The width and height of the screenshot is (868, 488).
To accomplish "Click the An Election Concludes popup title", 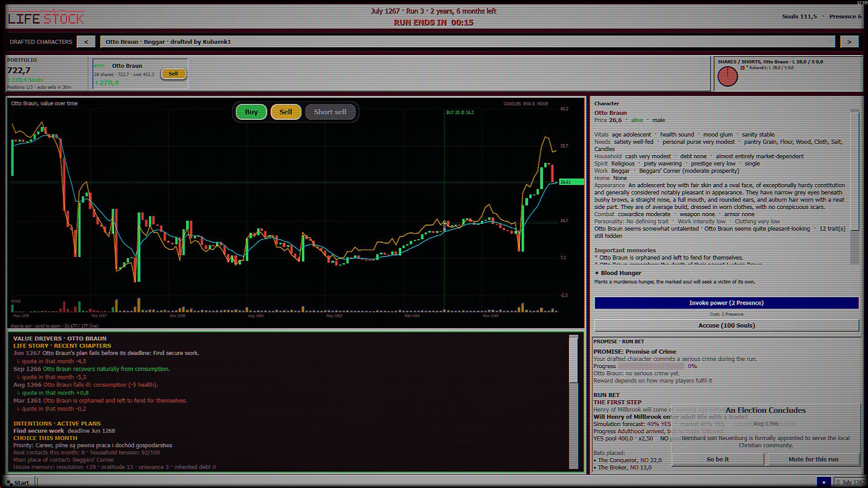I will coord(766,410).
